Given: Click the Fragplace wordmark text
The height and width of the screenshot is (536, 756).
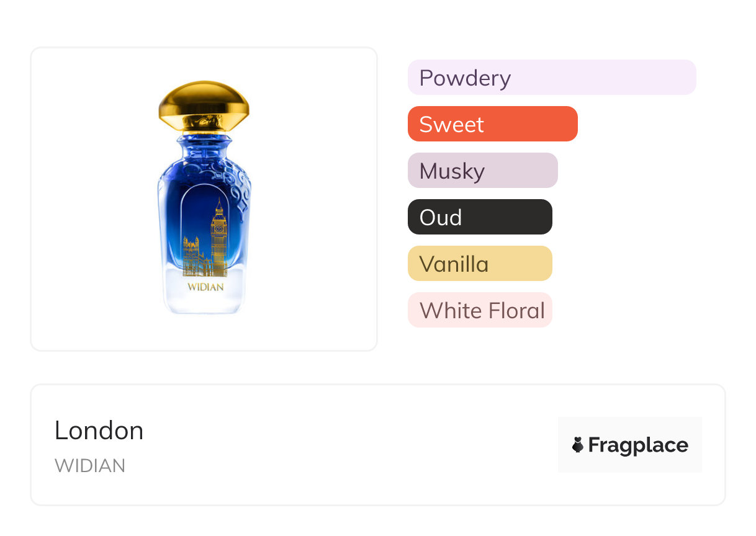Looking at the screenshot, I should coord(638,445).
